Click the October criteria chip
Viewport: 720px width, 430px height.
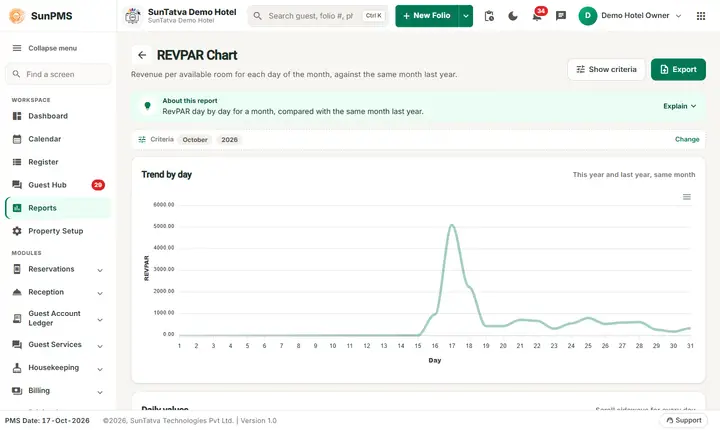coord(195,140)
